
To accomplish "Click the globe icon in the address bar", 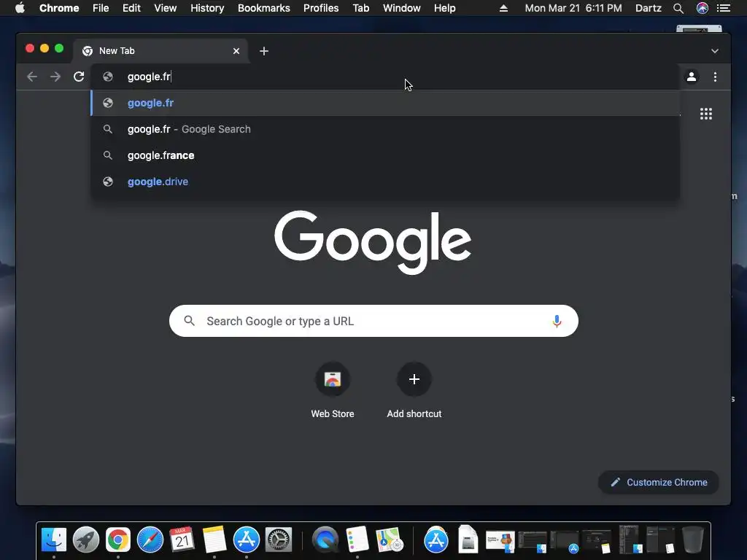I will point(108,77).
